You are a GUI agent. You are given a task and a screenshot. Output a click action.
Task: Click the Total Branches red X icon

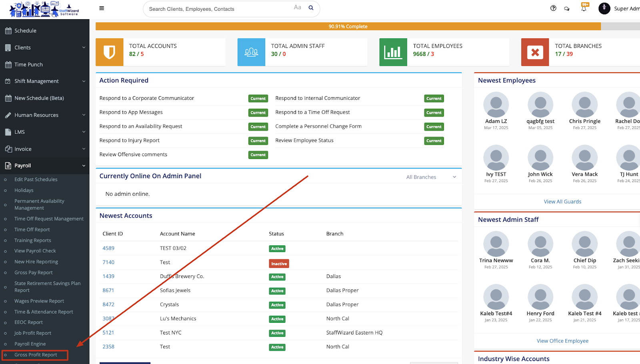tap(535, 52)
